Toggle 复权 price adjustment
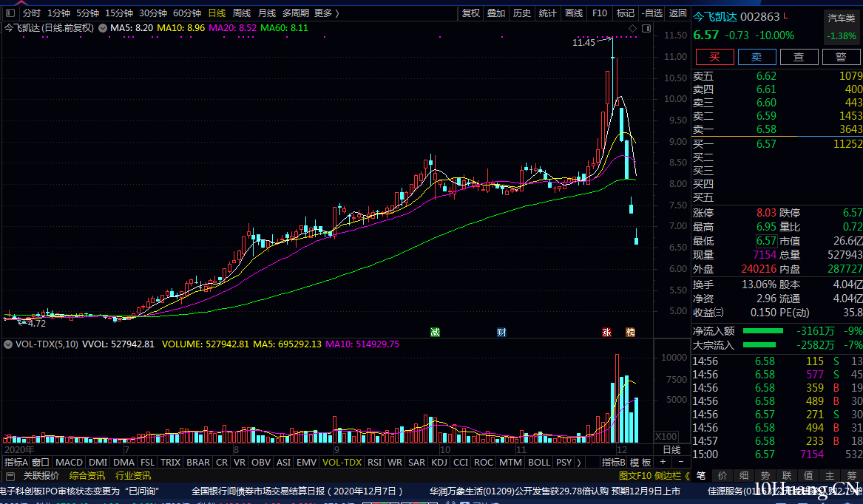The image size is (863, 504). 471,13
